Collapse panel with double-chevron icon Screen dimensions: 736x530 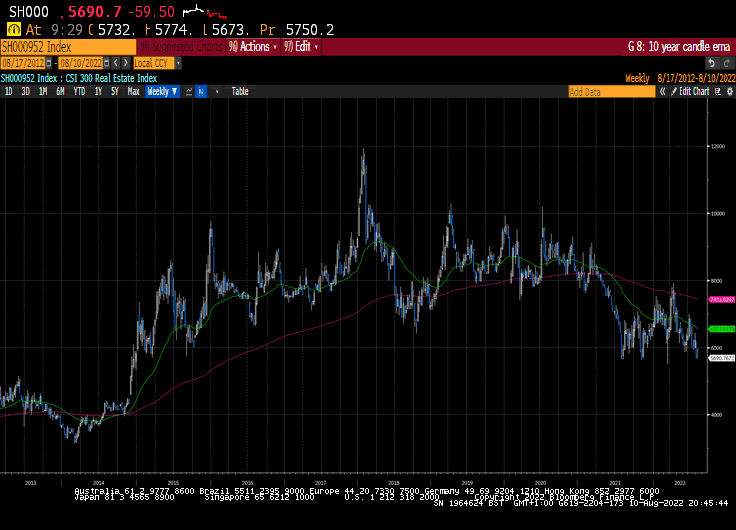tap(662, 92)
